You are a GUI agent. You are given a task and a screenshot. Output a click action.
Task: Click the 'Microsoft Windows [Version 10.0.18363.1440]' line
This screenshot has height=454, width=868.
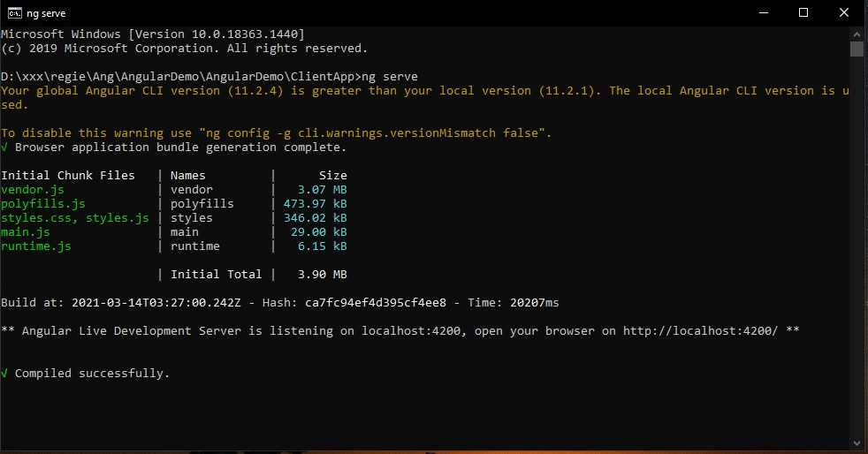[153, 34]
